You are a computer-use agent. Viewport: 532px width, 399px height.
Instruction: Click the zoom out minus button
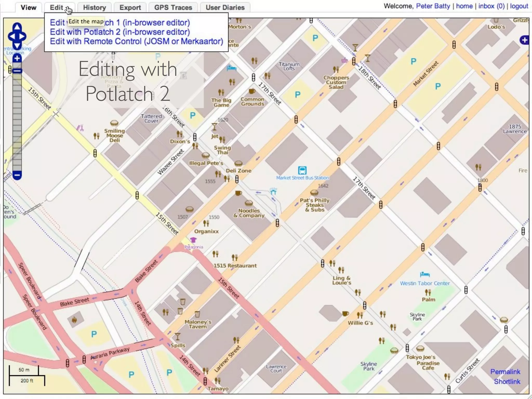coord(17,175)
